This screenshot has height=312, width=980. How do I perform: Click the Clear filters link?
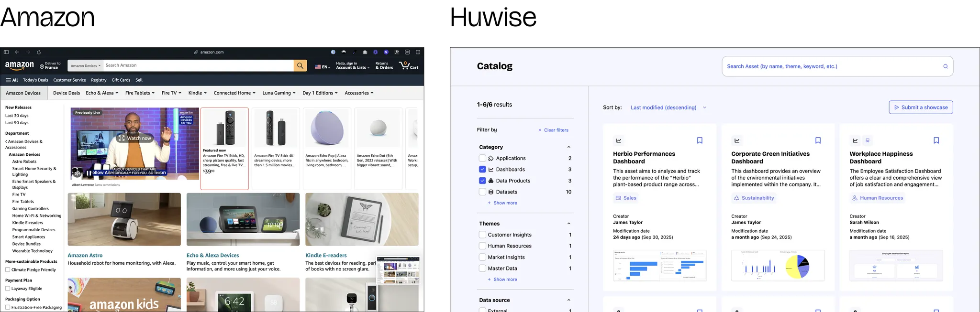click(553, 130)
